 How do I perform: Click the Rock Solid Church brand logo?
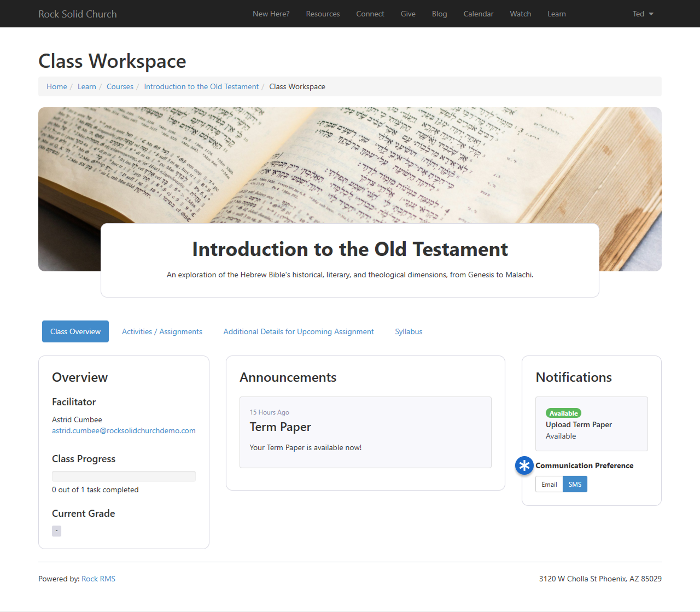78,14
